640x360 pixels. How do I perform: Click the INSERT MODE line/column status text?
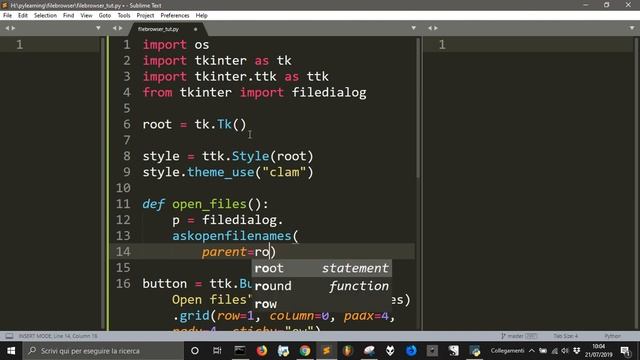point(58,336)
